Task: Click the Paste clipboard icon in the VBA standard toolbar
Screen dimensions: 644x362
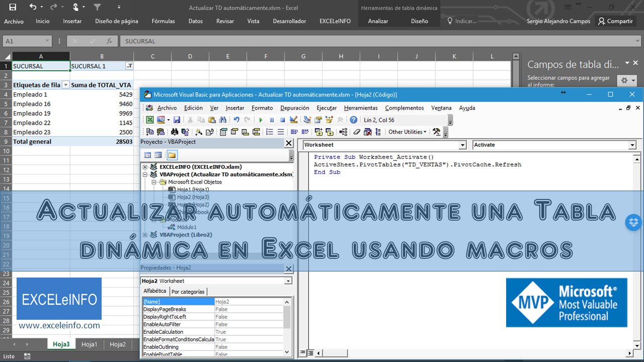Action: click(x=211, y=120)
